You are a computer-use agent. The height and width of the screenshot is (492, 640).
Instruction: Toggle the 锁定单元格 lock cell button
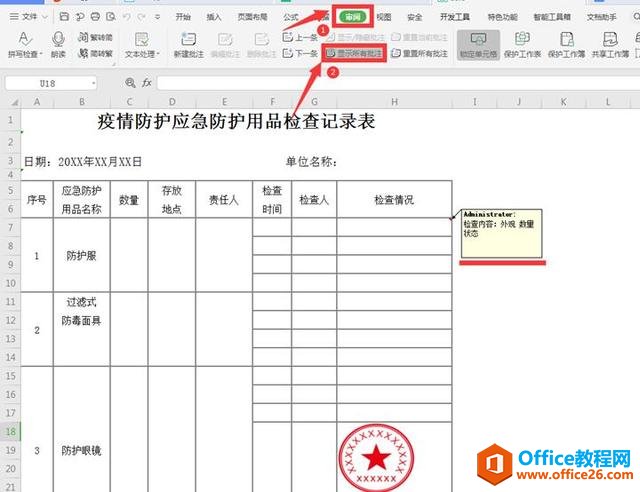pyautogui.click(x=478, y=45)
